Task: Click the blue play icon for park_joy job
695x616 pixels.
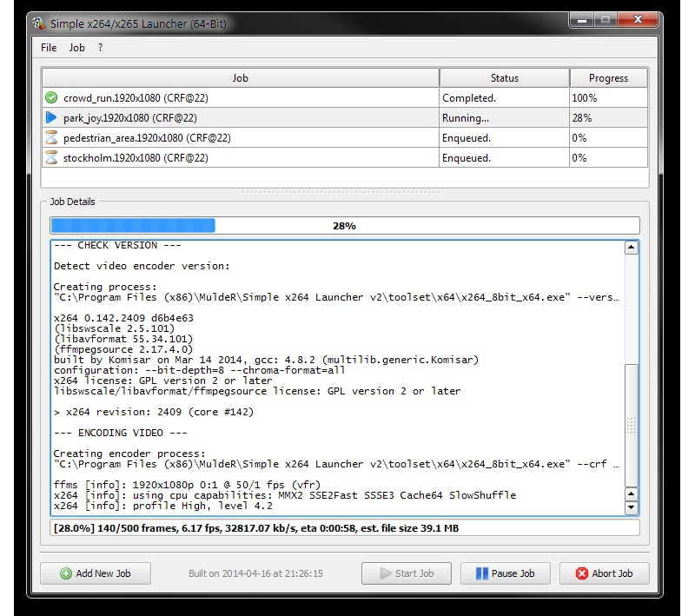Action: click(x=51, y=117)
